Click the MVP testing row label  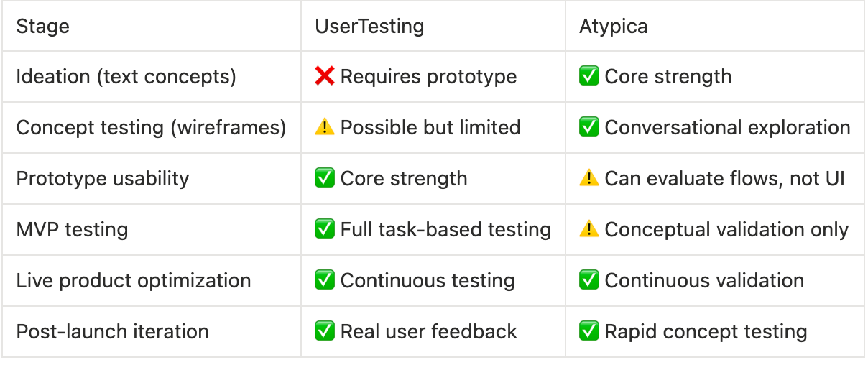pos(72,229)
